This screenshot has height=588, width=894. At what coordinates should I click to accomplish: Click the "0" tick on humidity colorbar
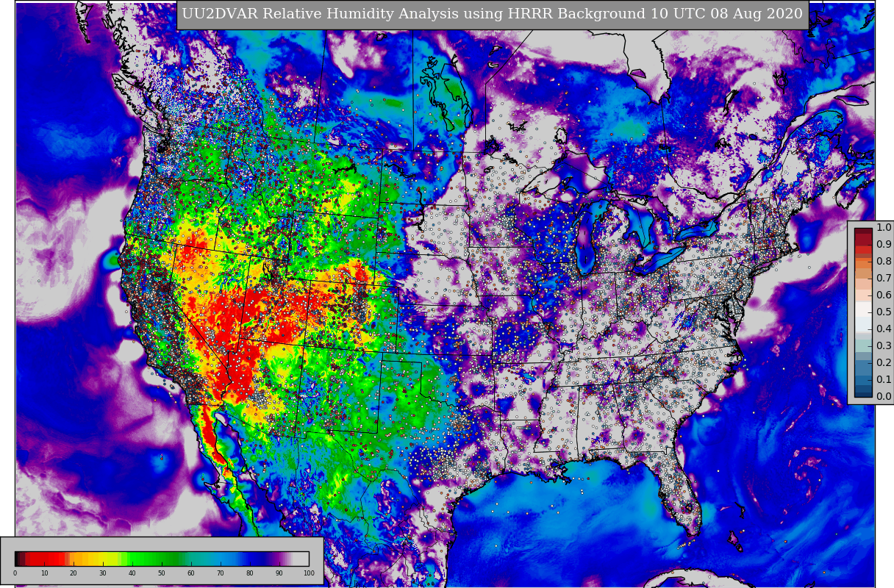pos(15,573)
